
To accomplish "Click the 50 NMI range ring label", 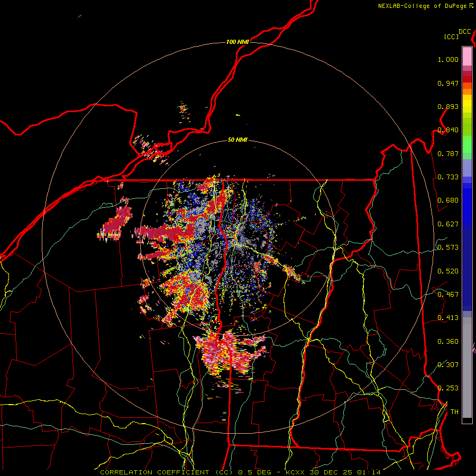I will coord(237,140).
